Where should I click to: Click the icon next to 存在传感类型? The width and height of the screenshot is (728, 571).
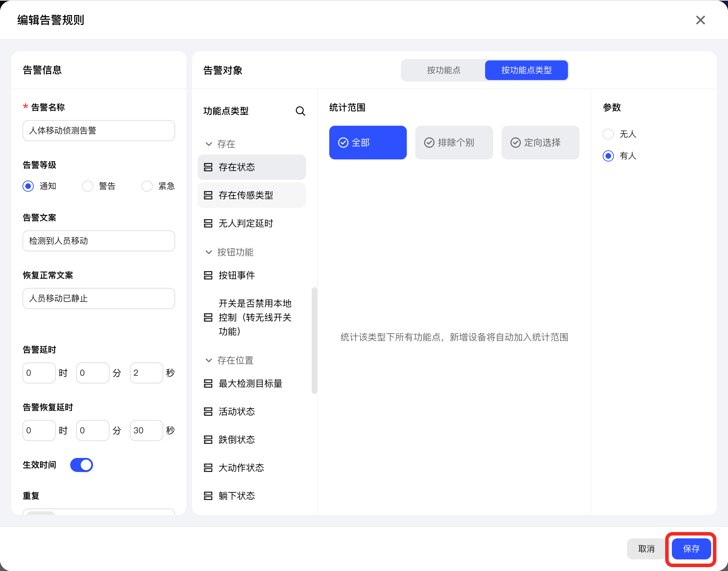(x=208, y=195)
